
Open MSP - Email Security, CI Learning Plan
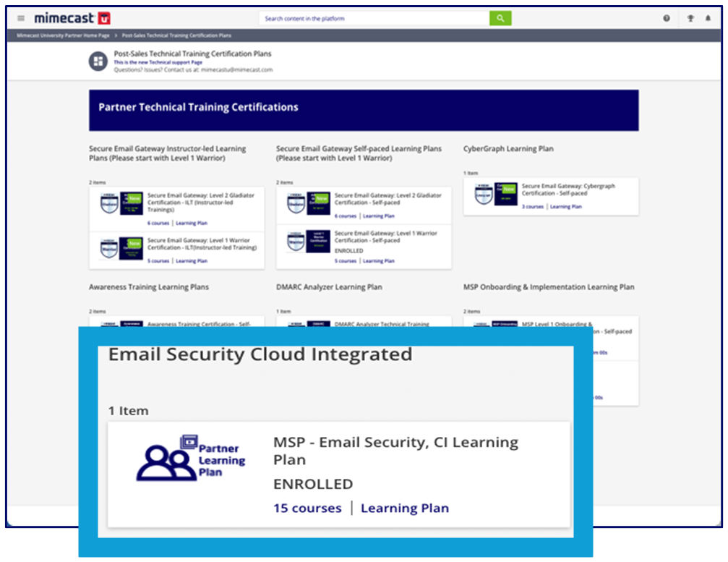pos(395,451)
